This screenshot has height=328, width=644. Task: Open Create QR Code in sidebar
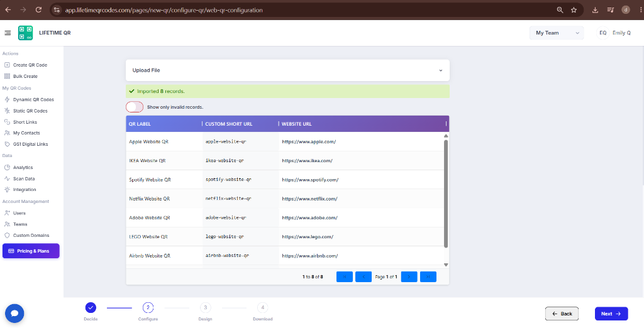(25, 65)
